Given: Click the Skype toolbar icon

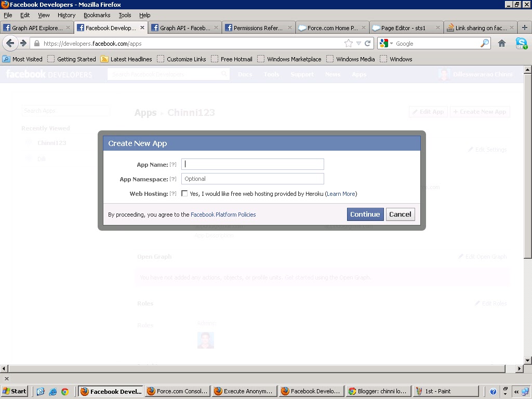Looking at the screenshot, I should pyautogui.click(x=521, y=43).
